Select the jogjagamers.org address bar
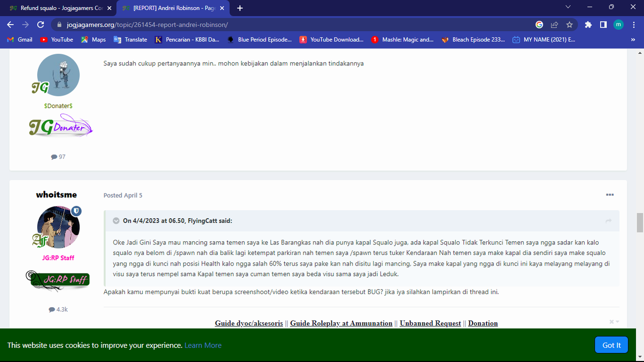Screen dimensions: 644x362 click(x=147, y=25)
